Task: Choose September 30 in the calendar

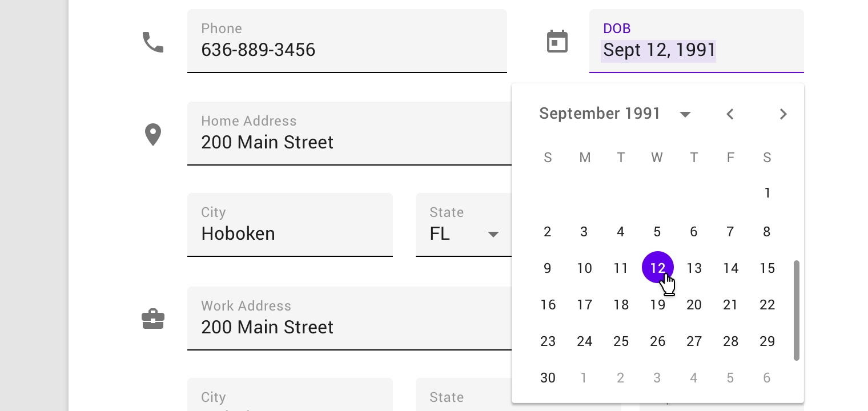Action: (548, 378)
